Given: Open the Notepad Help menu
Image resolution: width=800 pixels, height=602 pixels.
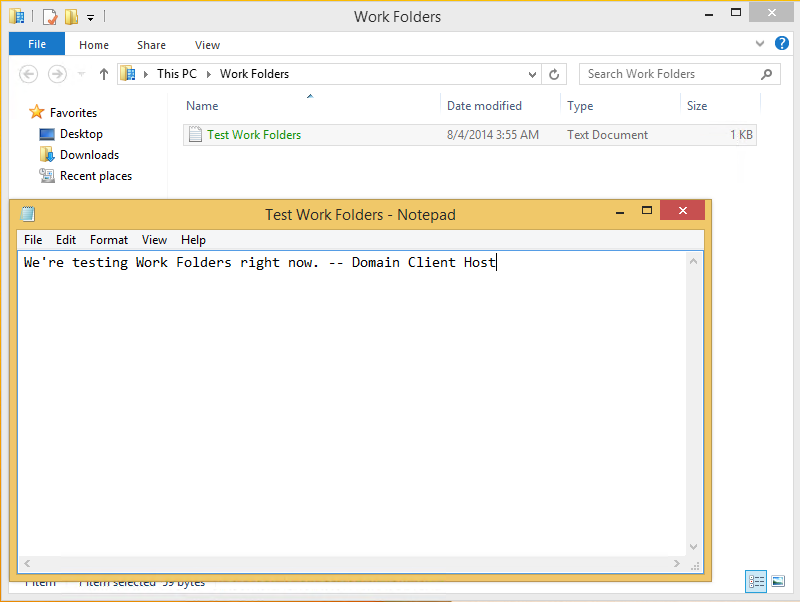Looking at the screenshot, I should pyautogui.click(x=193, y=240).
